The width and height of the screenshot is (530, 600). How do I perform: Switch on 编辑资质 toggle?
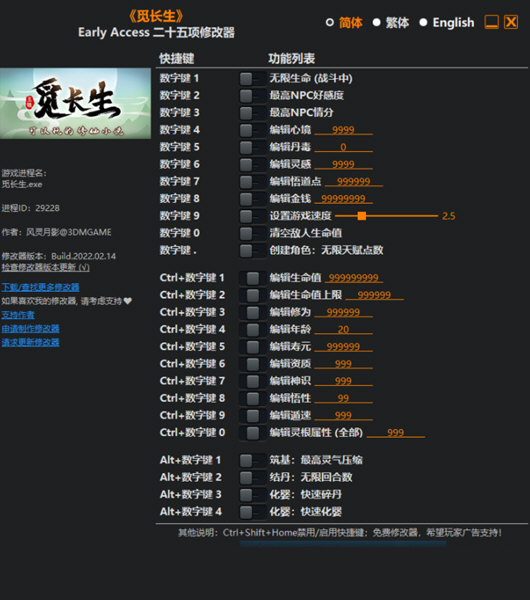pos(252,364)
